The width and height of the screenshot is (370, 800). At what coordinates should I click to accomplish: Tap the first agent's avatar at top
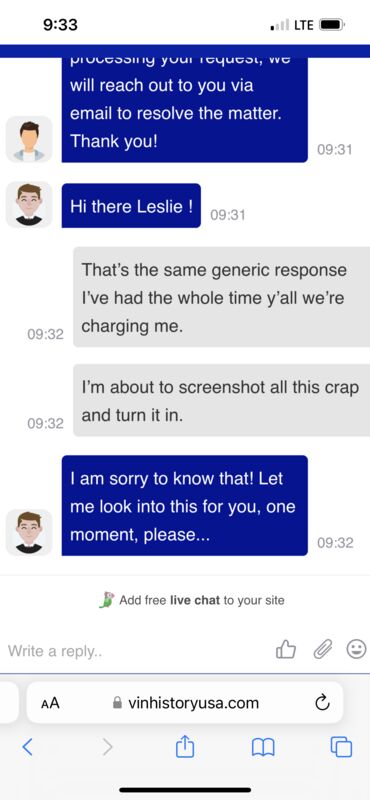[x=29, y=139]
